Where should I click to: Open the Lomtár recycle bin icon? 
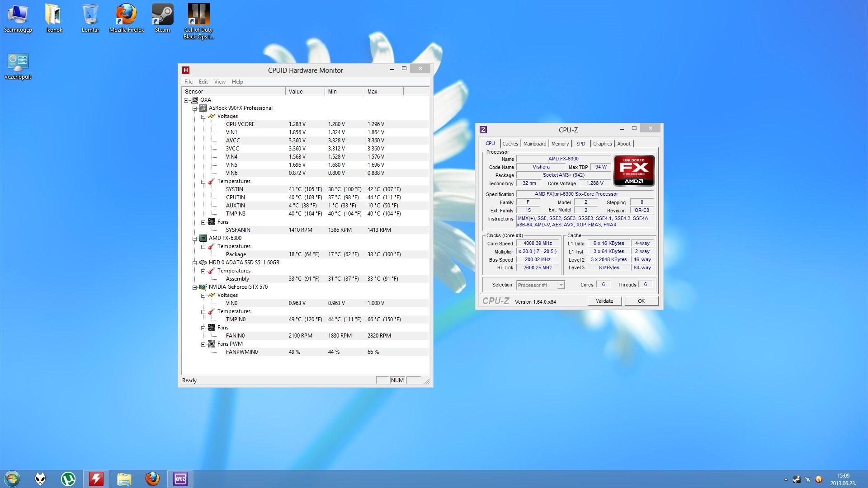(x=90, y=18)
